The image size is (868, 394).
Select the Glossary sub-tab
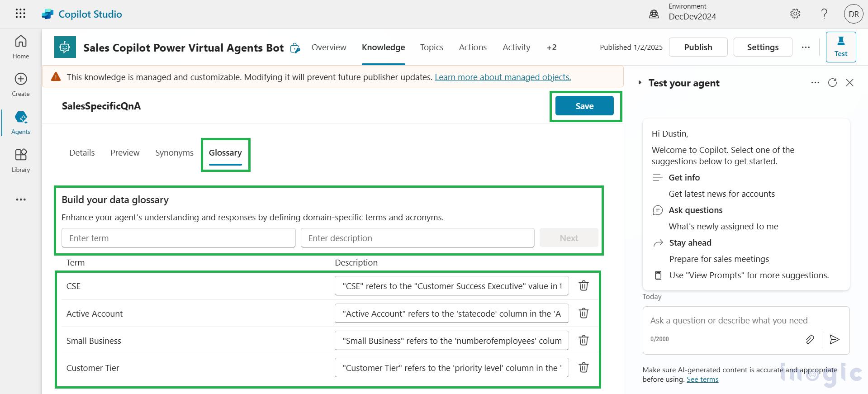point(225,152)
